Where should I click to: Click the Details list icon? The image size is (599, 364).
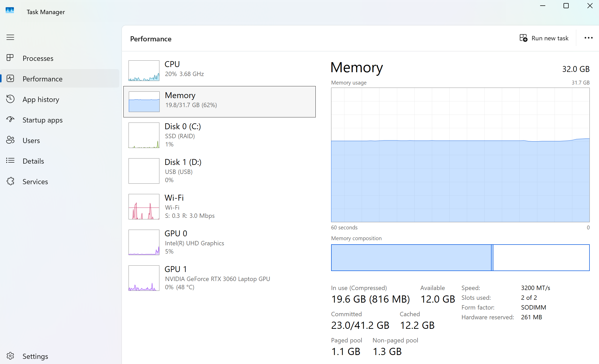[10, 161]
